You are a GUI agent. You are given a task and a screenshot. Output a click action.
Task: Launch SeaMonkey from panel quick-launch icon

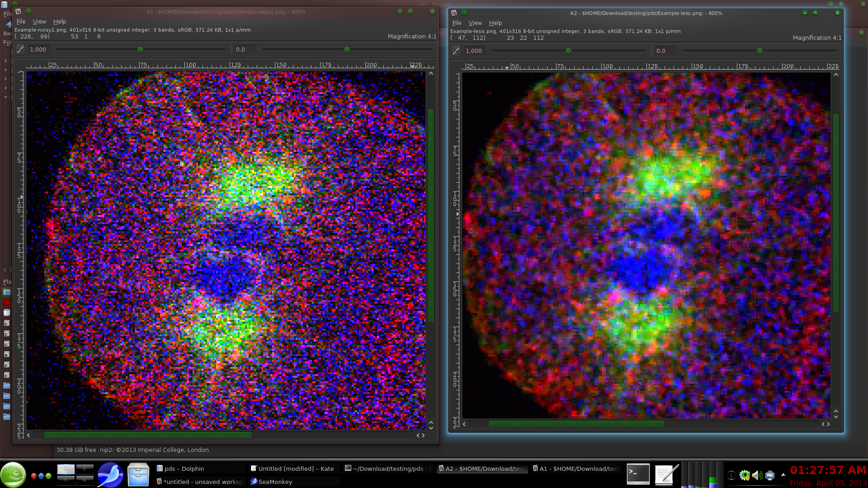pyautogui.click(x=110, y=474)
